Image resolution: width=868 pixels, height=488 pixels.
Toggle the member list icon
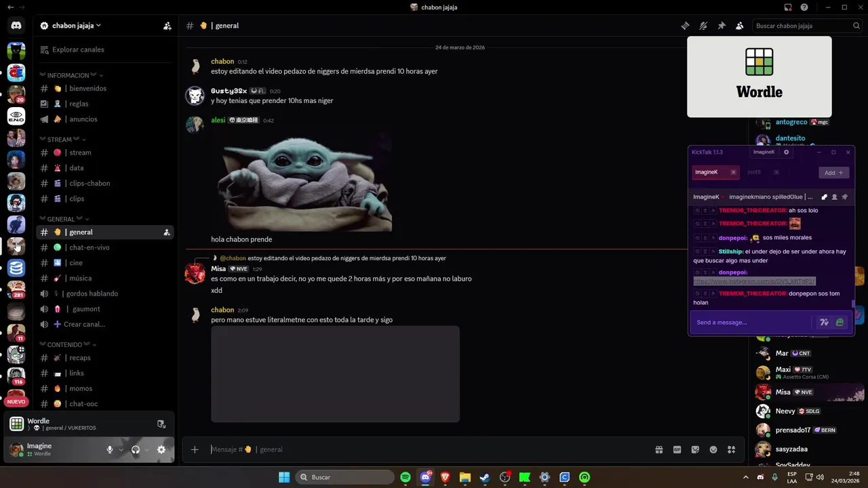[739, 26]
